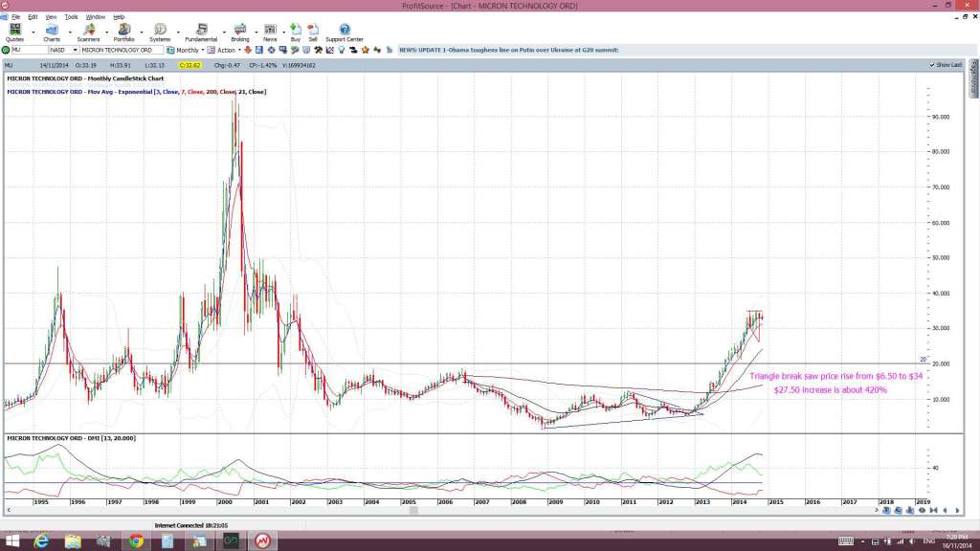Viewport: 980px width, 551px height.
Task: Click the chart scroll right triangle icon
Action: [x=957, y=511]
